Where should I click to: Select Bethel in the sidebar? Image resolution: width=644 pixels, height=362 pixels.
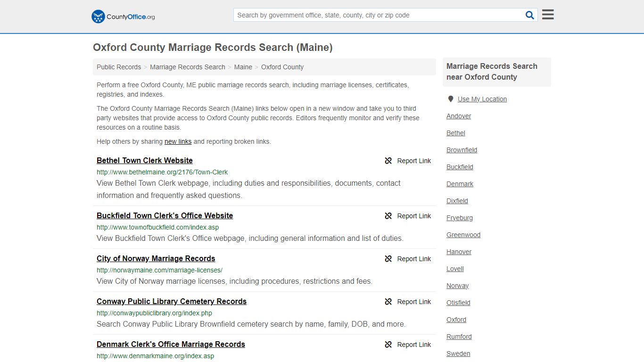click(456, 133)
